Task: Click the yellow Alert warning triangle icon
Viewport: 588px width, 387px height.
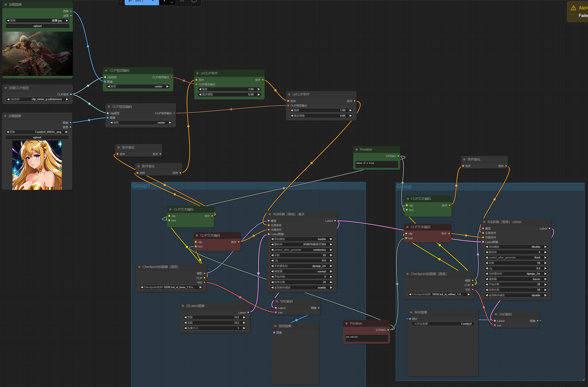Action: click(x=573, y=8)
